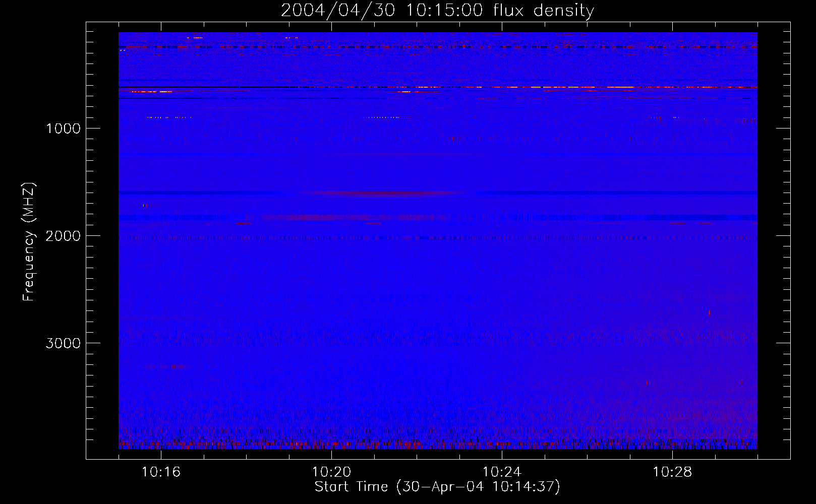Click the 3000 frequency tick label
This screenshot has height=504, width=816.
[x=63, y=343]
